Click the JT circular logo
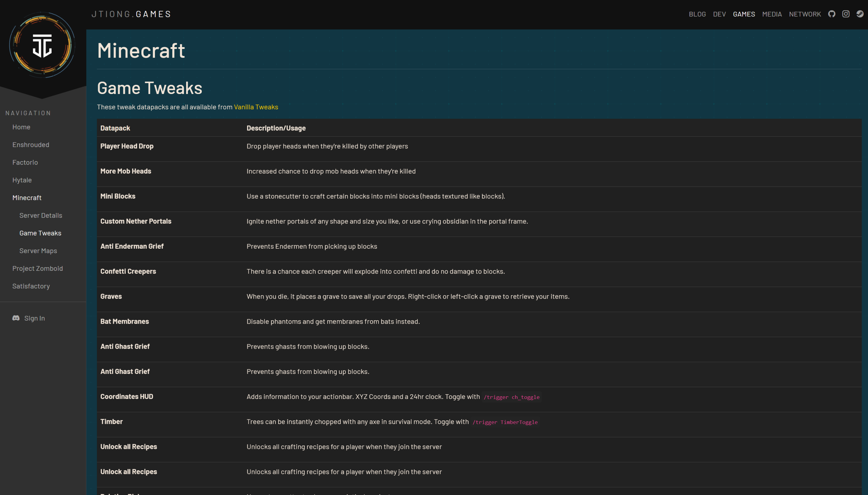Screen dimensions: 868x495 pos(42,45)
